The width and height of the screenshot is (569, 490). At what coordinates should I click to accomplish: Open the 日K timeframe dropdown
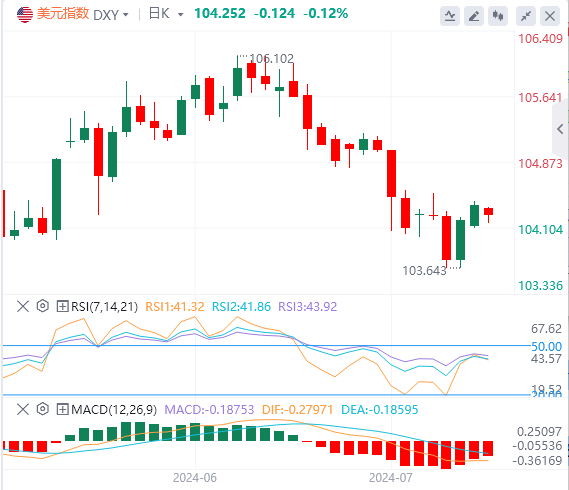[x=166, y=14]
